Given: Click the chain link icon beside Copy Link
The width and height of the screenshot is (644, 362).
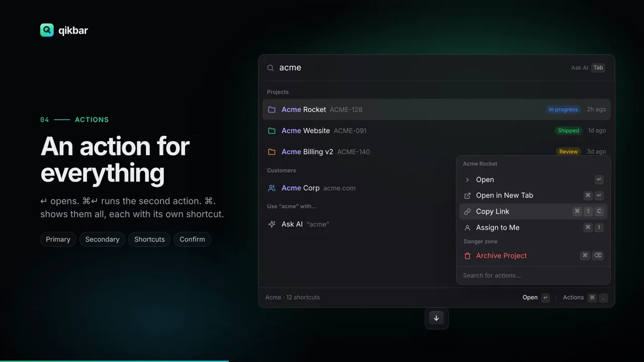Looking at the screenshot, I should 467,212.
